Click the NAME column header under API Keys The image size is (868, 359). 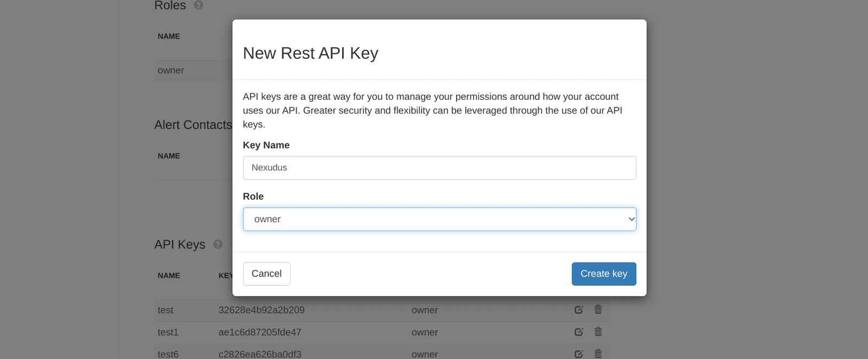coord(169,275)
